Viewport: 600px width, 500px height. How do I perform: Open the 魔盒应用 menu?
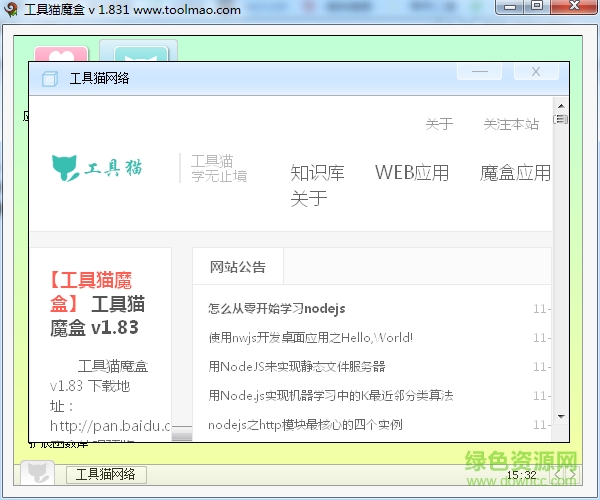click(515, 173)
